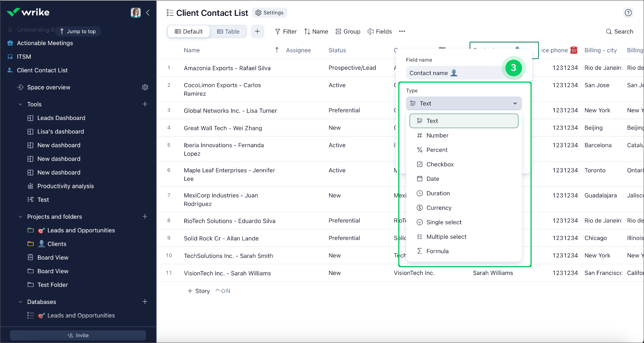
Task: Click the Invite button
Action: [78, 335]
